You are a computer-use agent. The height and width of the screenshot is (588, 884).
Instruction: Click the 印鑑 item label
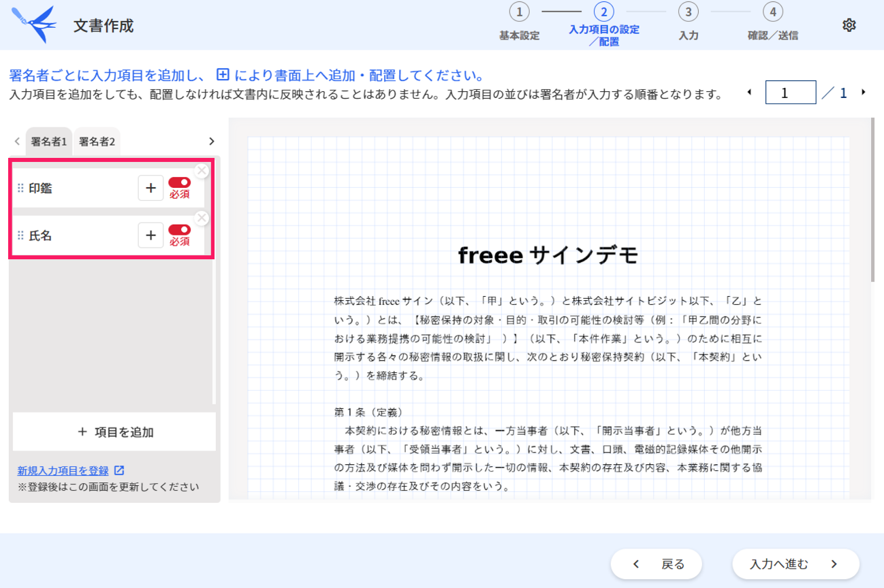click(x=40, y=189)
